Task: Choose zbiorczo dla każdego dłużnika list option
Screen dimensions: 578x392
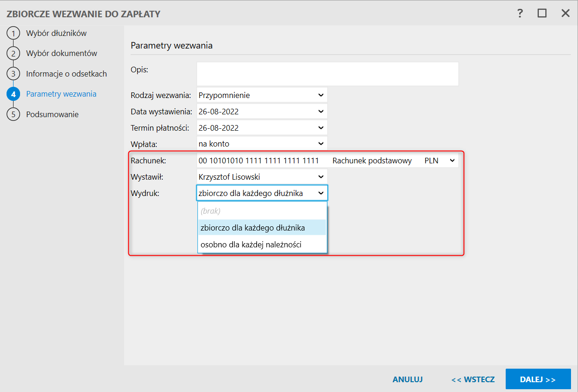Action: tap(262, 228)
